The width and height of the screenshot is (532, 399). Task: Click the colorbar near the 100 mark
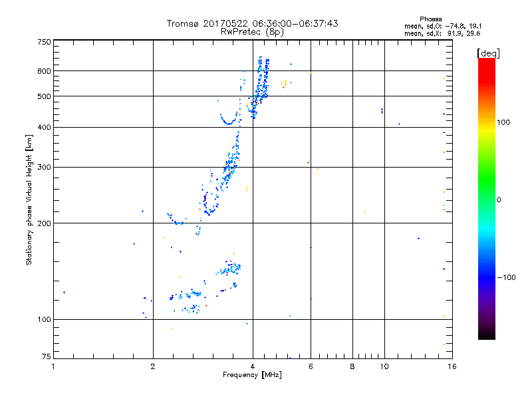pos(487,123)
